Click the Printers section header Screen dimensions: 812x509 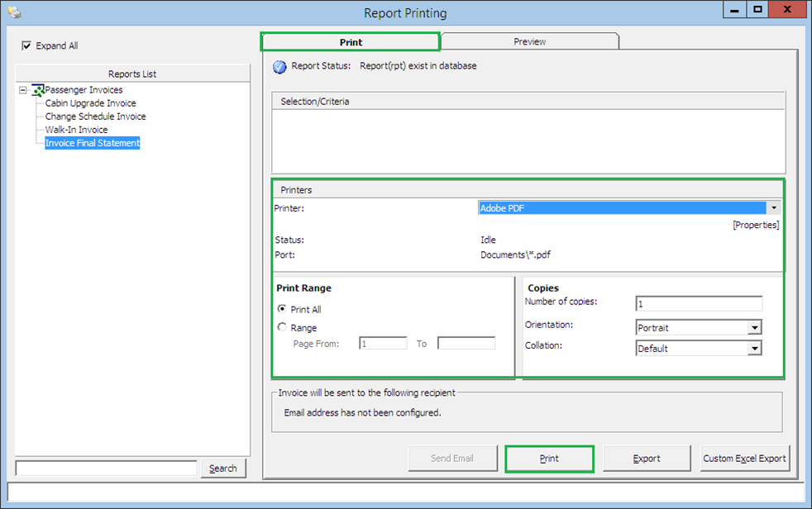click(x=528, y=190)
